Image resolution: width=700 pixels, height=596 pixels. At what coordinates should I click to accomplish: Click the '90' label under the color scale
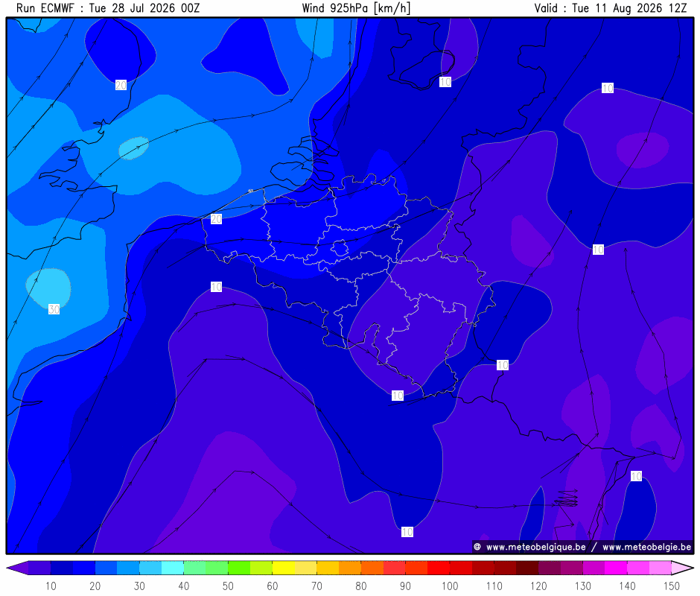(405, 586)
